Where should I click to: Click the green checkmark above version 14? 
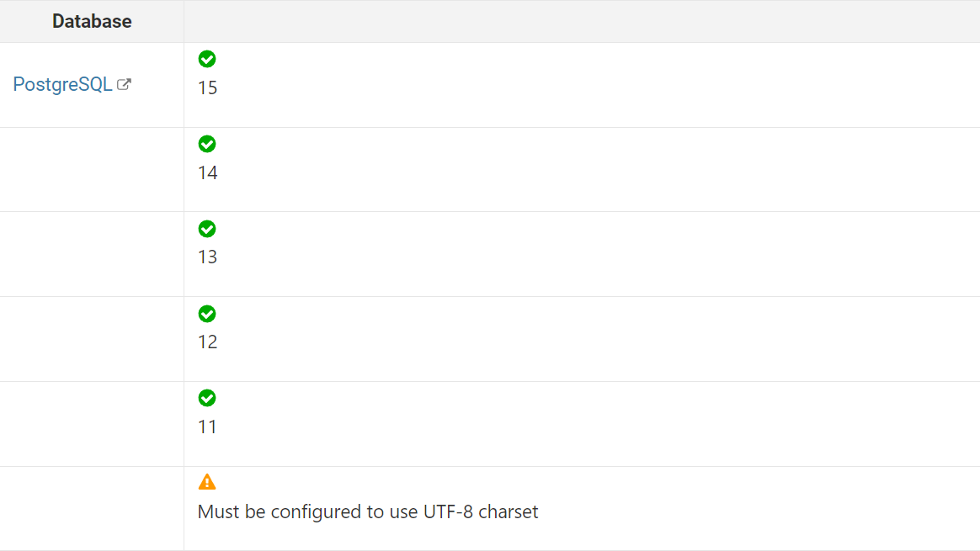point(207,145)
